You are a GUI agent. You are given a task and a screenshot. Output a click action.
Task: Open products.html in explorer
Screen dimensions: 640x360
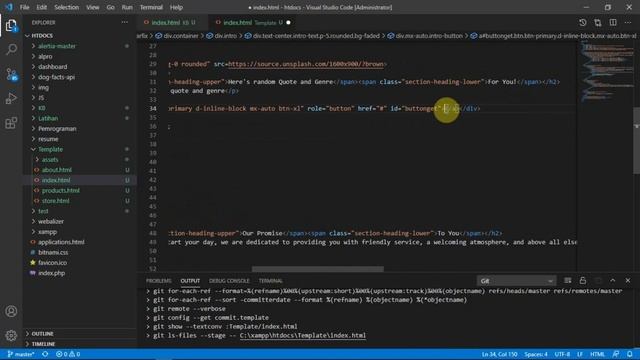pos(80,191)
